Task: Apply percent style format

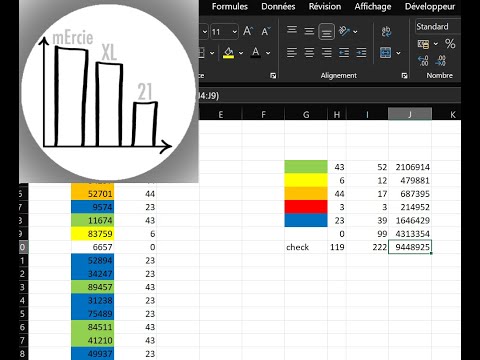Action: click(x=450, y=44)
